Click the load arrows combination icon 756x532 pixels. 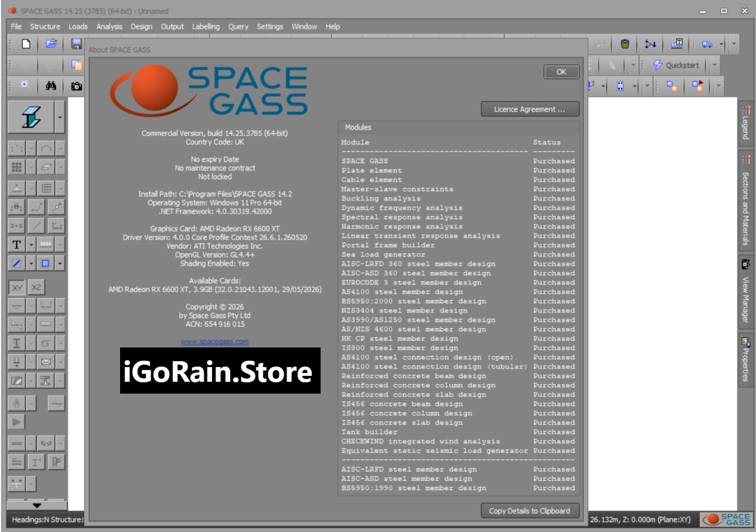point(651,44)
